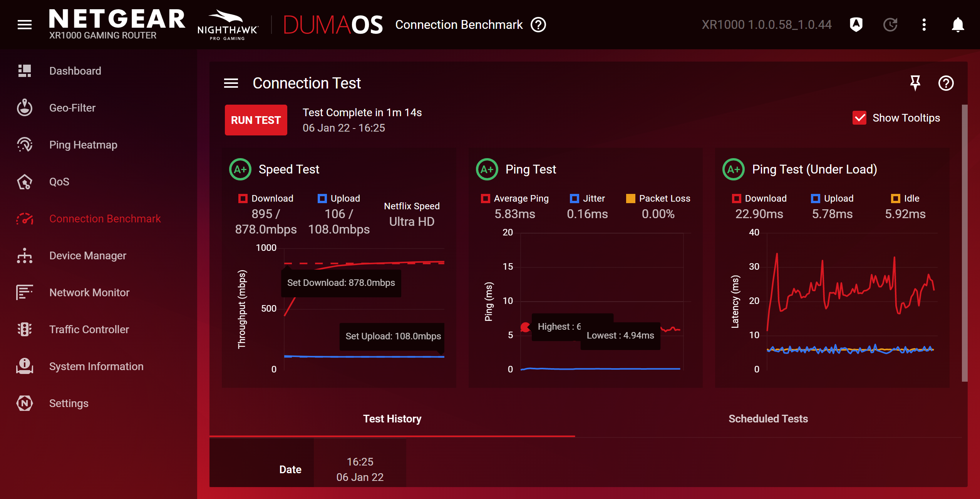Open the notifications bell icon
This screenshot has height=499, width=980.
click(957, 25)
